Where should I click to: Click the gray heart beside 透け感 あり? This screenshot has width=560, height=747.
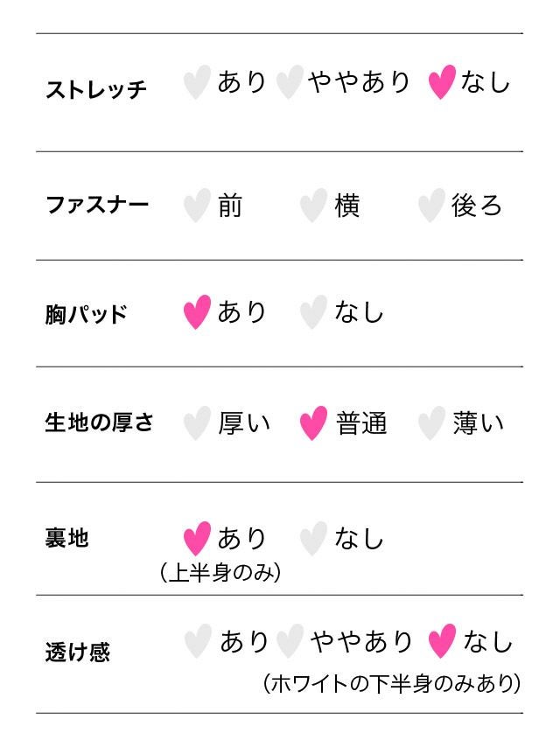point(198,641)
